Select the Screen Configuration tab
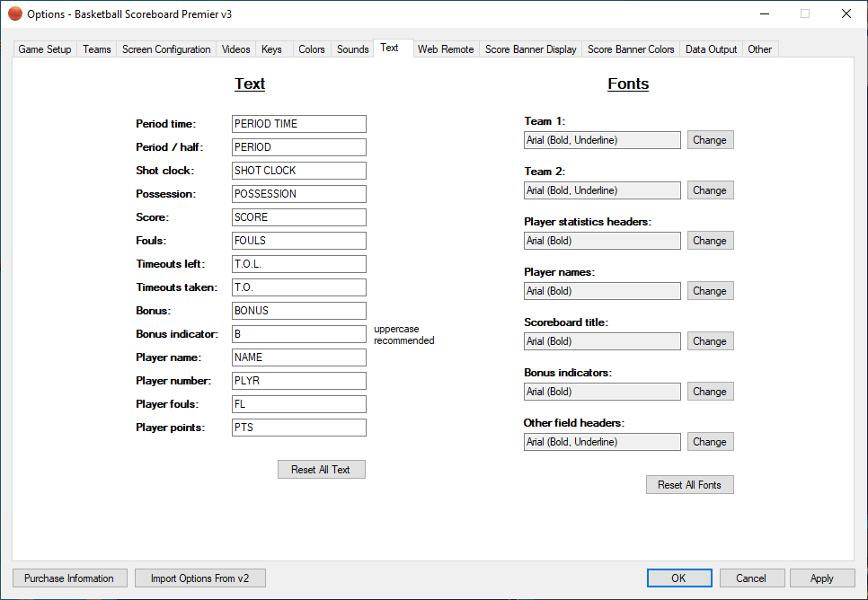The height and width of the screenshot is (600, 868). (x=166, y=49)
